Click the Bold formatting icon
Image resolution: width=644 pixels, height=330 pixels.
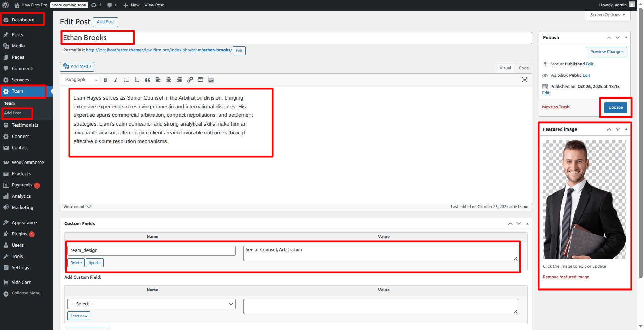click(105, 80)
